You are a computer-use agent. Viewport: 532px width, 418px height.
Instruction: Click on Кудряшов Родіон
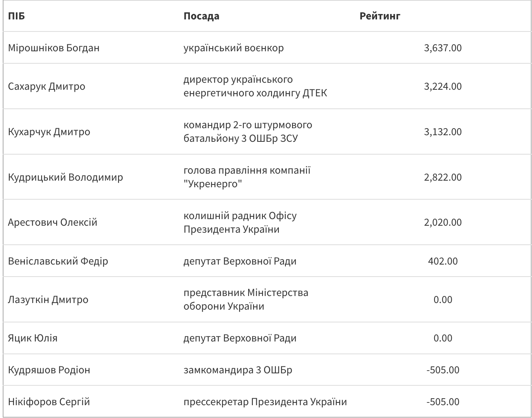pos(49,370)
